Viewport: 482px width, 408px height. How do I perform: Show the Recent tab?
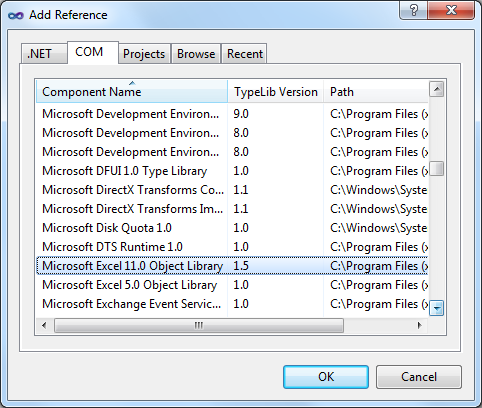pyautogui.click(x=244, y=53)
